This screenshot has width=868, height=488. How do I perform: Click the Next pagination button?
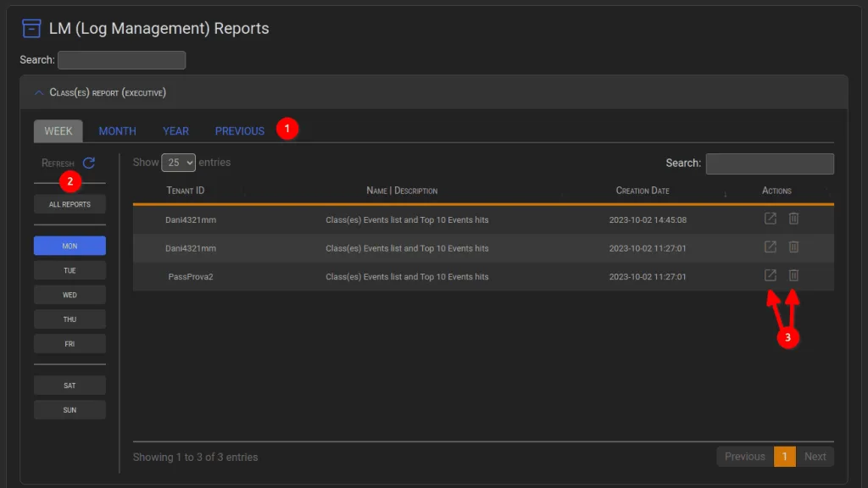coord(815,457)
